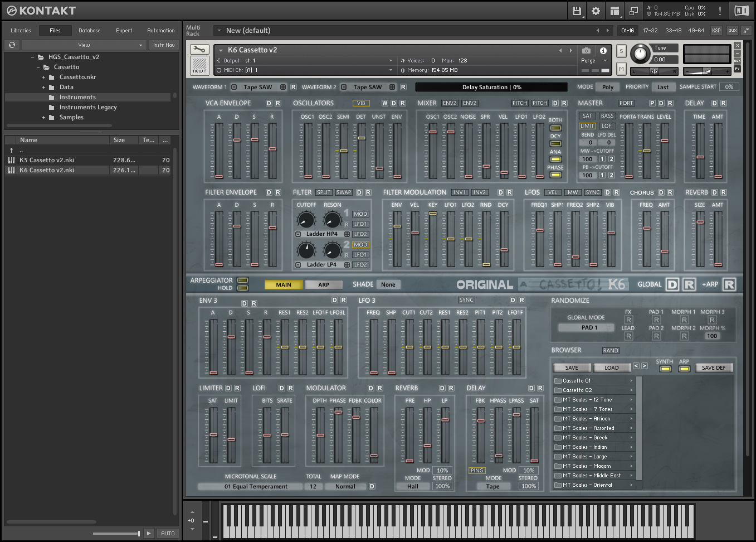
Task: Click SAVE DEF button
Action: pyautogui.click(x=714, y=367)
